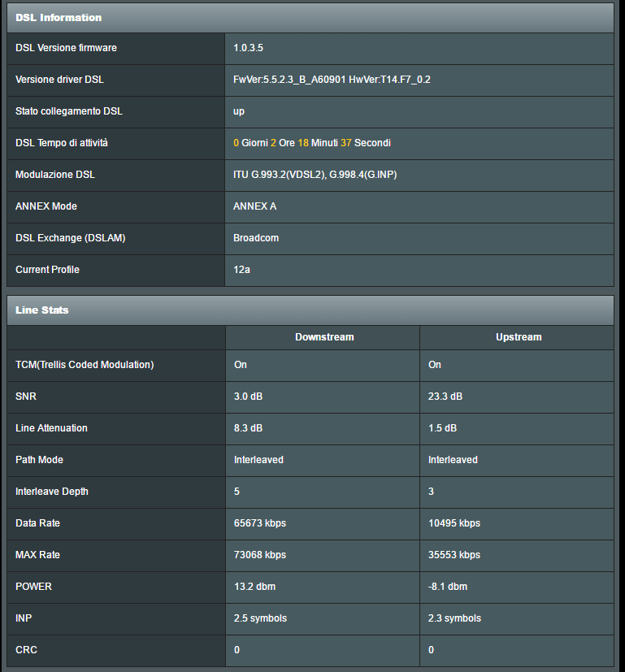Click the Current Profile value 12a

tap(241, 270)
